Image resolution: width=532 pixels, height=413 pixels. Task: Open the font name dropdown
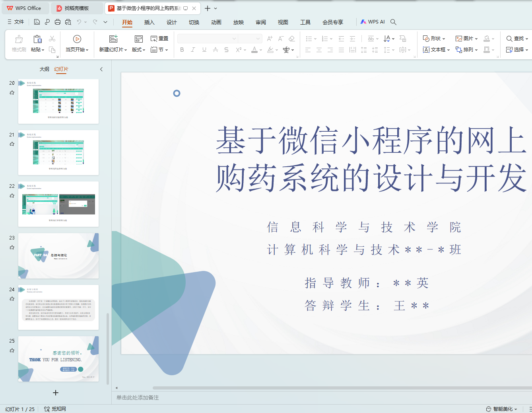(234, 39)
